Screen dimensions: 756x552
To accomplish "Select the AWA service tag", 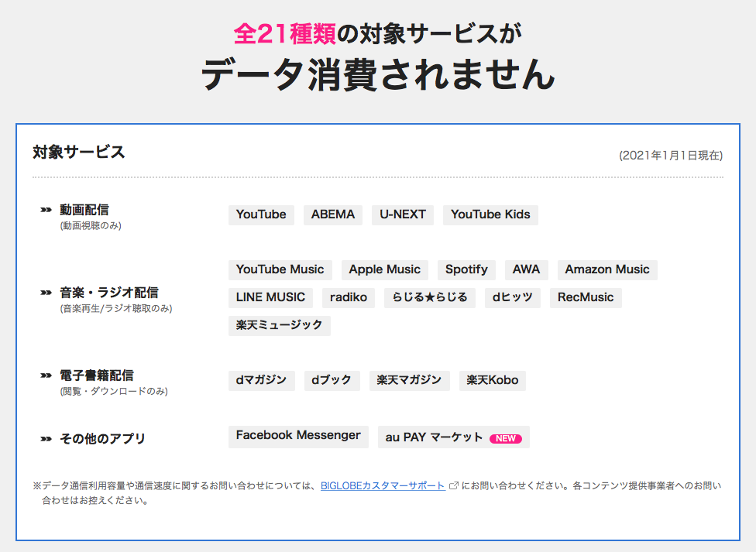I will tap(527, 269).
